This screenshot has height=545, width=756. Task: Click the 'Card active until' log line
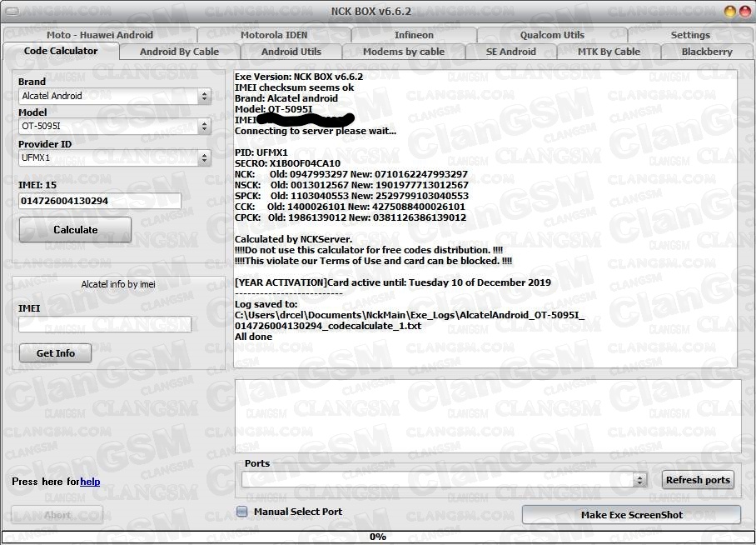coord(392,282)
